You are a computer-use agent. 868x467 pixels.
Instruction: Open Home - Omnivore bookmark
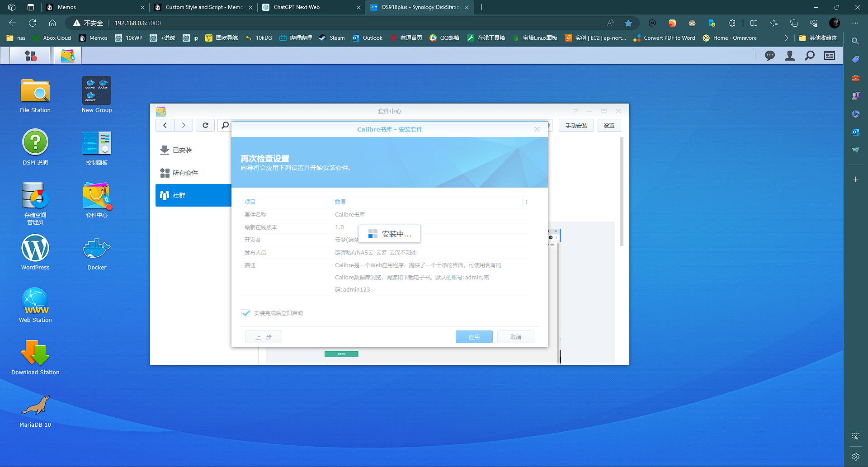730,38
